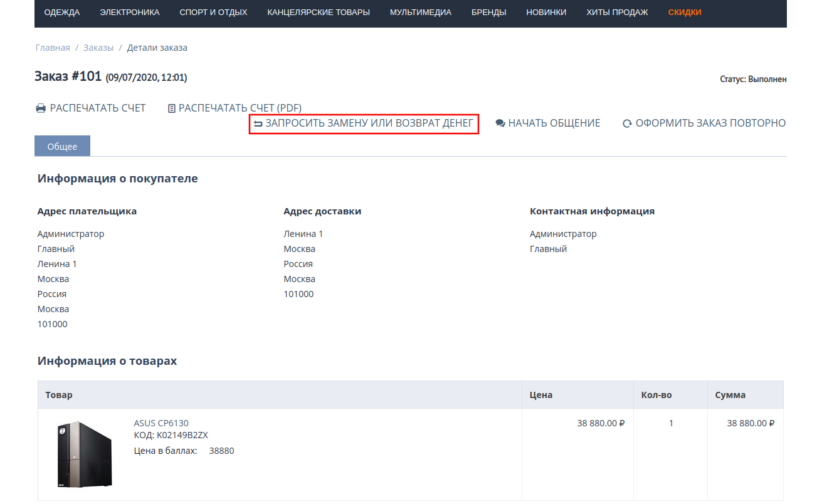
Task: Go to Спорт и отдых category
Action: pos(213,13)
